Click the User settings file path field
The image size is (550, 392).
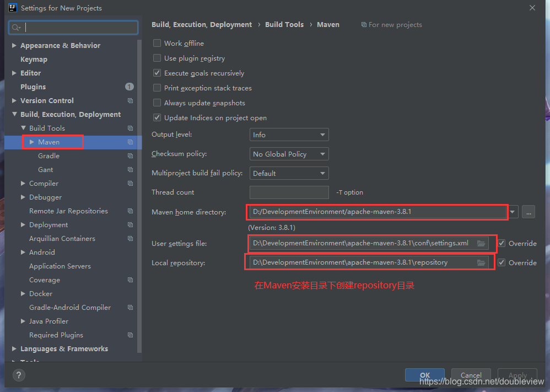click(369, 243)
